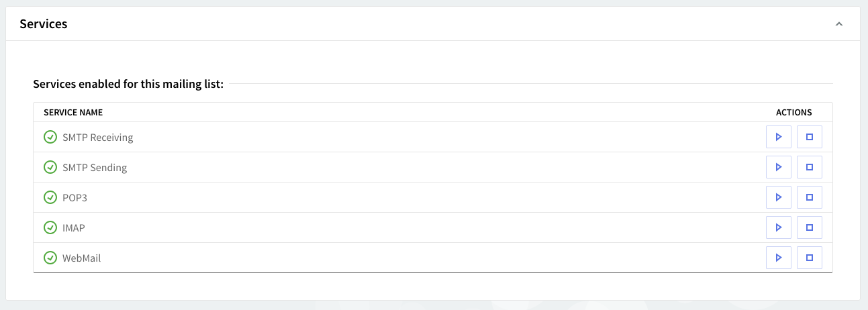Start the POP3 service
The image size is (868, 310).
778,197
